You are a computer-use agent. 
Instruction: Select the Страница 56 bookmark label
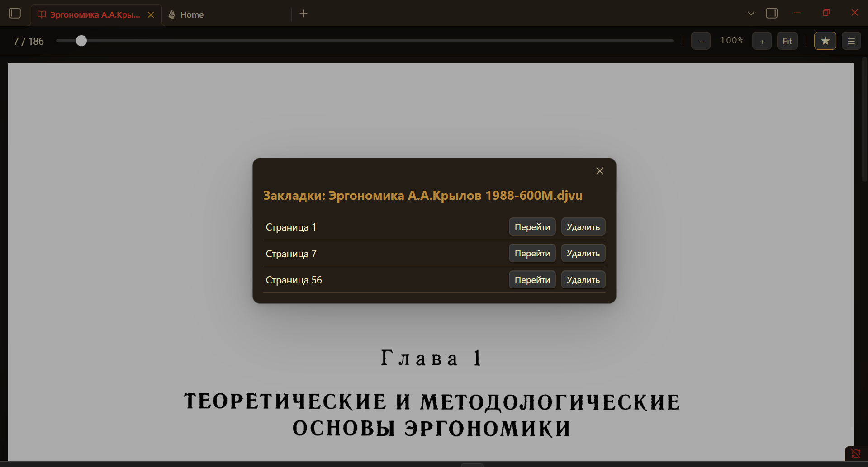click(294, 280)
